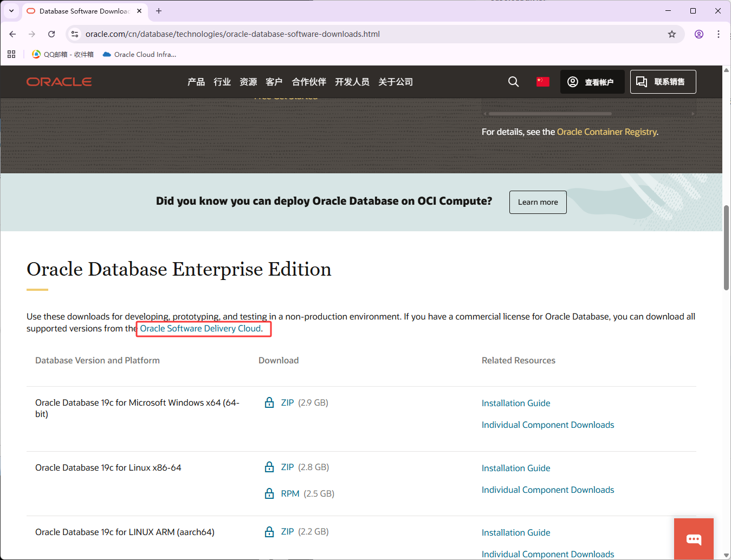Click the Learn more button

pyautogui.click(x=538, y=202)
